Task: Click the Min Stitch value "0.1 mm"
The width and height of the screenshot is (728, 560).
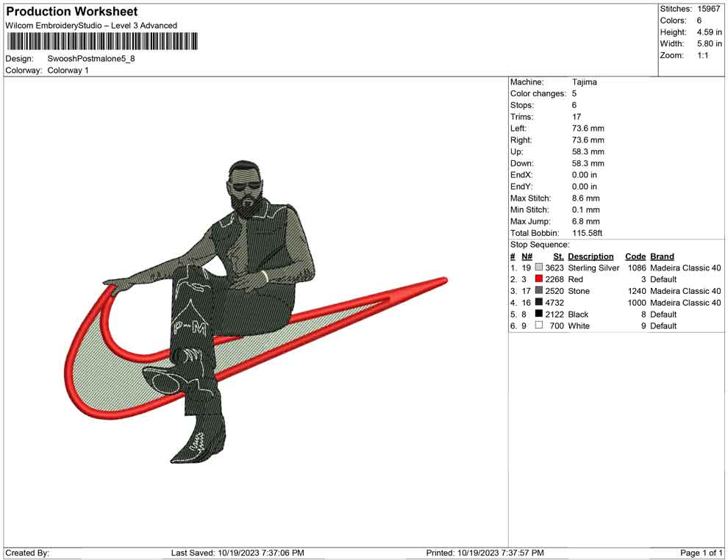Action: (x=585, y=209)
